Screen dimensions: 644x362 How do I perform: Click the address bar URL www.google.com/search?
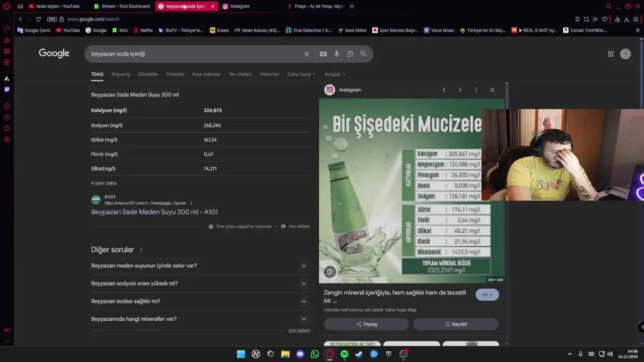[93, 19]
